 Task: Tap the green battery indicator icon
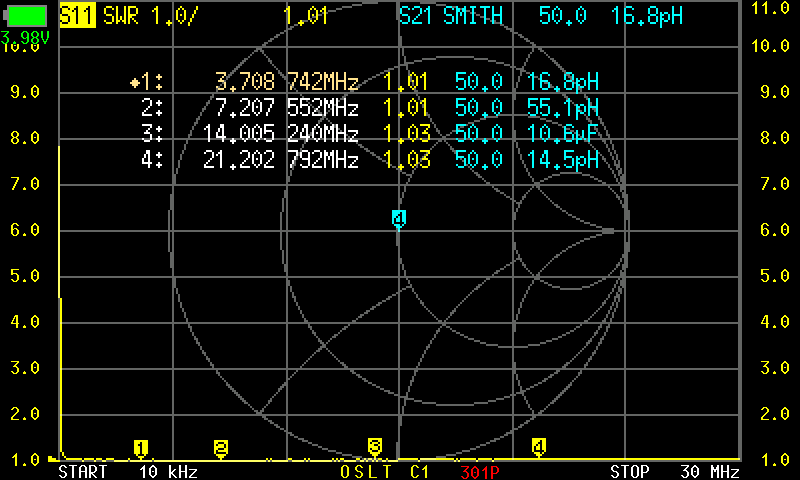pos(25,16)
